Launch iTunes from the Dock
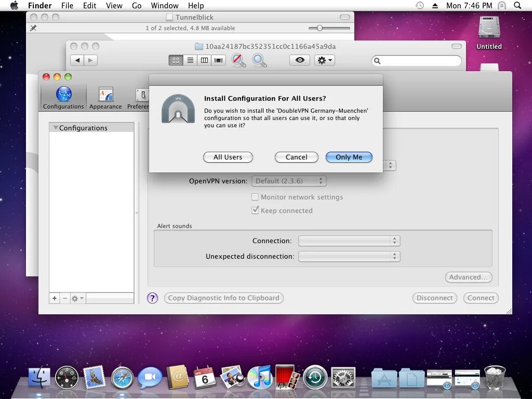Screen dimensions: 532x399 click(x=260, y=377)
